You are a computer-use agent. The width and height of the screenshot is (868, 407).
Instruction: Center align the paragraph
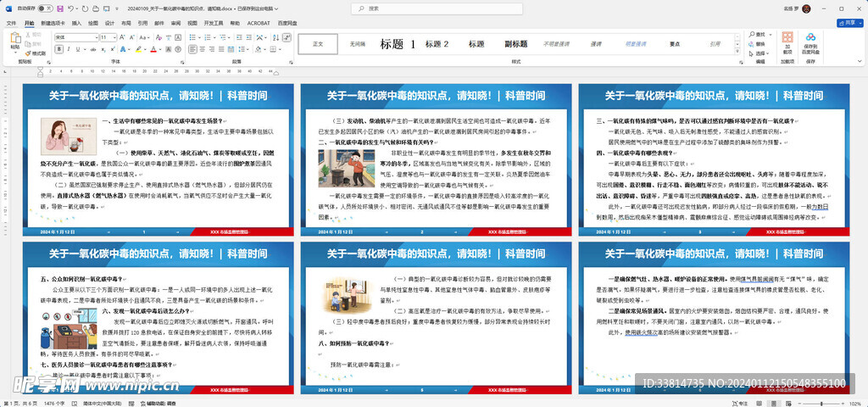click(x=202, y=49)
